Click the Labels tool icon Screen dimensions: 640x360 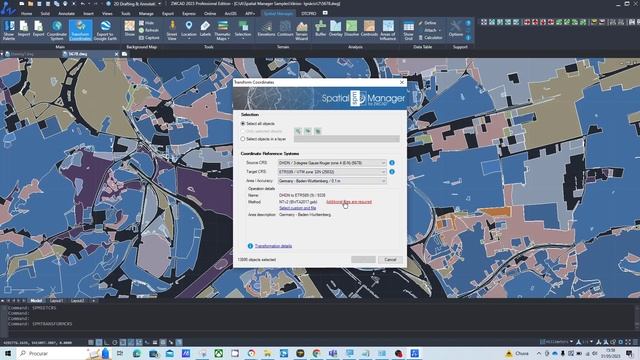pyautogui.click(x=205, y=29)
